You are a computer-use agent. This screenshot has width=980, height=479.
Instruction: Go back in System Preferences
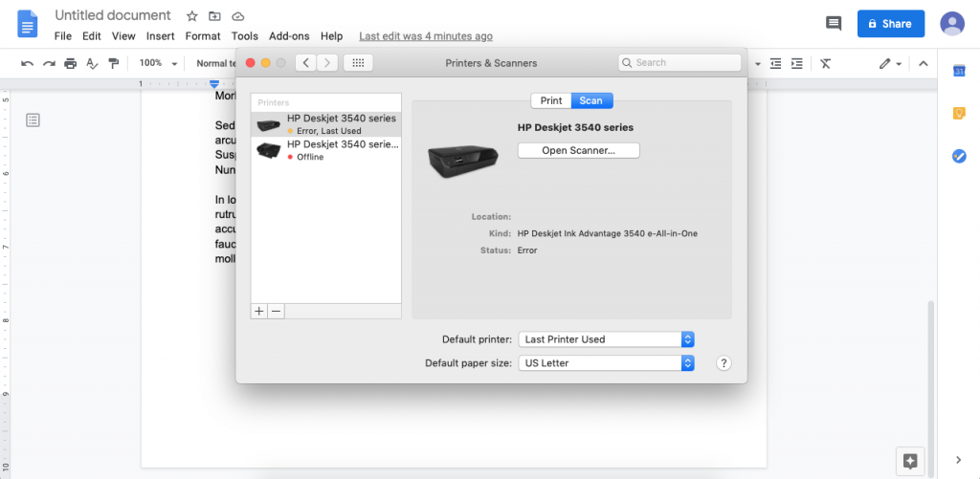tap(305, 63)
